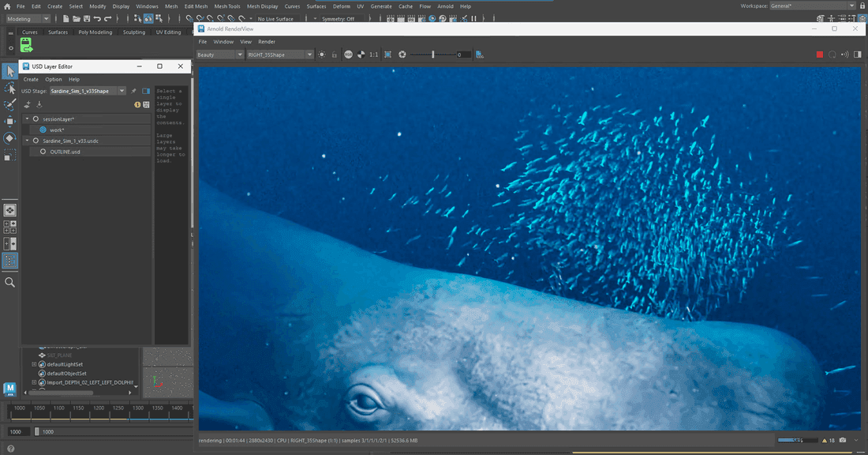This screenshot has width=868, height=455.
Task: Open the Workspace General dropdown
Action: (812, 6)
